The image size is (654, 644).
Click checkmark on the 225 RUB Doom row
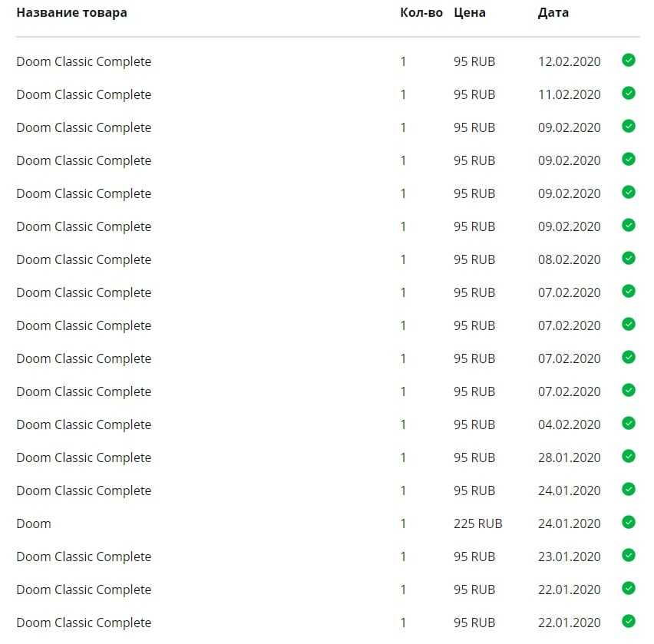coord(628,523)
